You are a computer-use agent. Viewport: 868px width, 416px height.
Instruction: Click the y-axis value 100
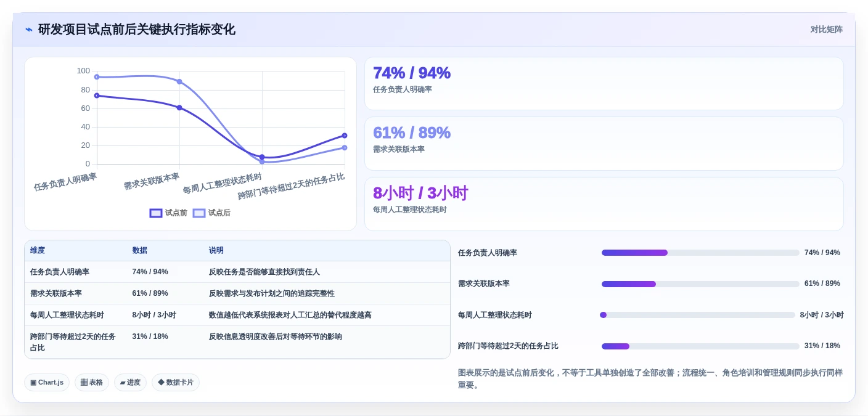83,71
